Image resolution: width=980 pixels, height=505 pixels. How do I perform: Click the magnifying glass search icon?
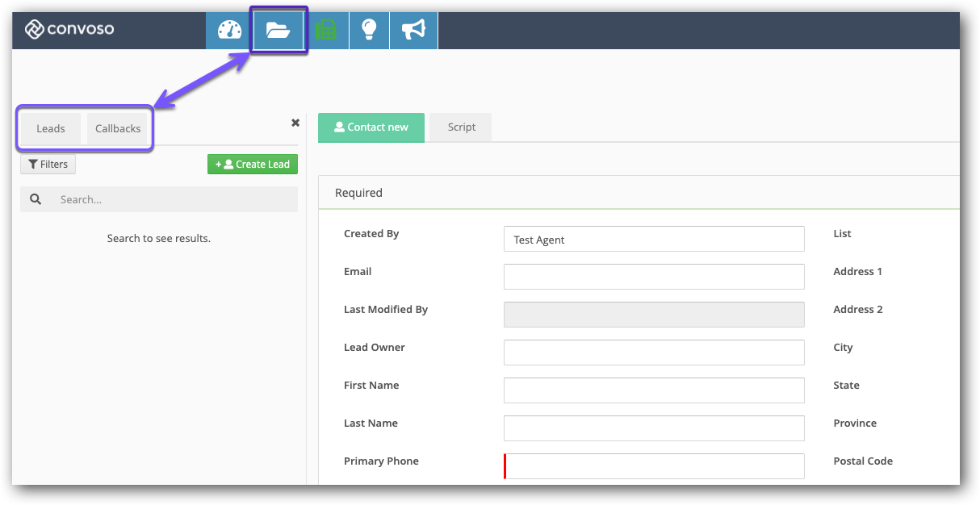point(36,199)
